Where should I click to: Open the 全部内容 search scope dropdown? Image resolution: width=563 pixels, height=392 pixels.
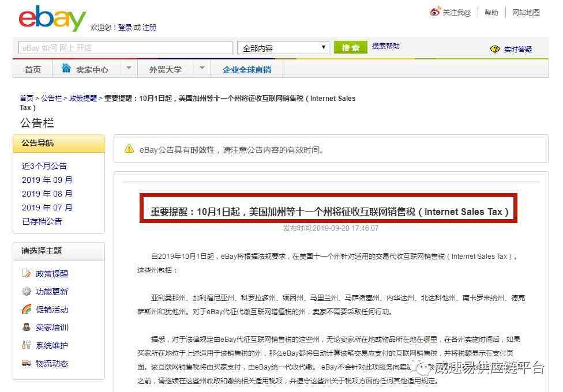click(283, 48)
